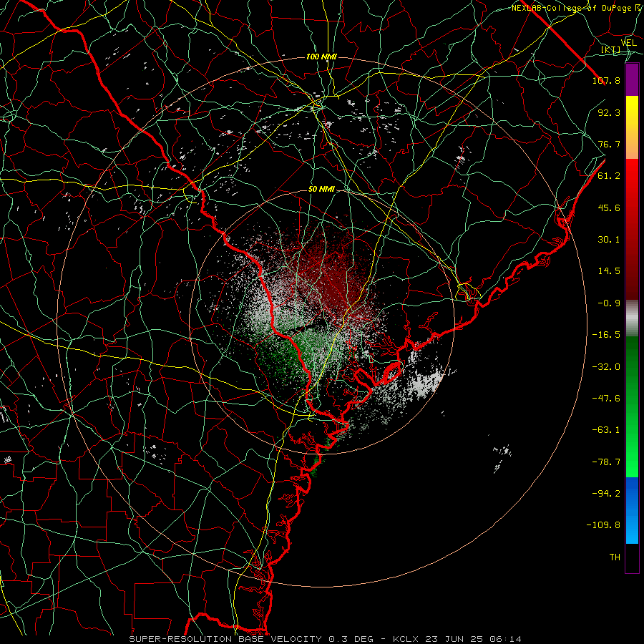Click the 76.7 velocity legend value
Image resolution: width=644 pixels, height=644 pixels.
[x=609, y=144]
